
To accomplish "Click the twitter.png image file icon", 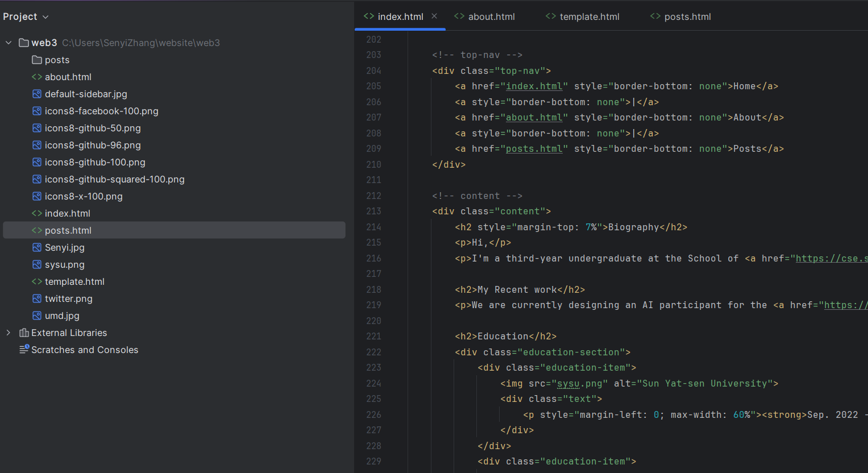I will (37, 298).
